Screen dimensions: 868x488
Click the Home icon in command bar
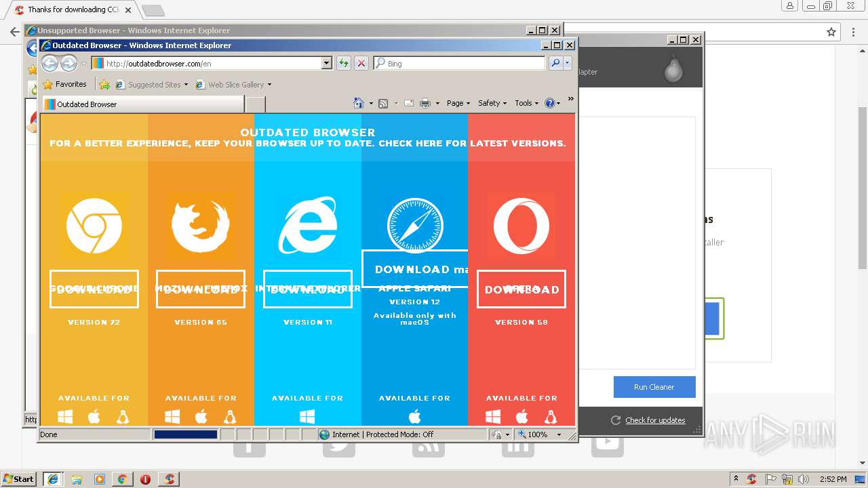click(359, 103)
